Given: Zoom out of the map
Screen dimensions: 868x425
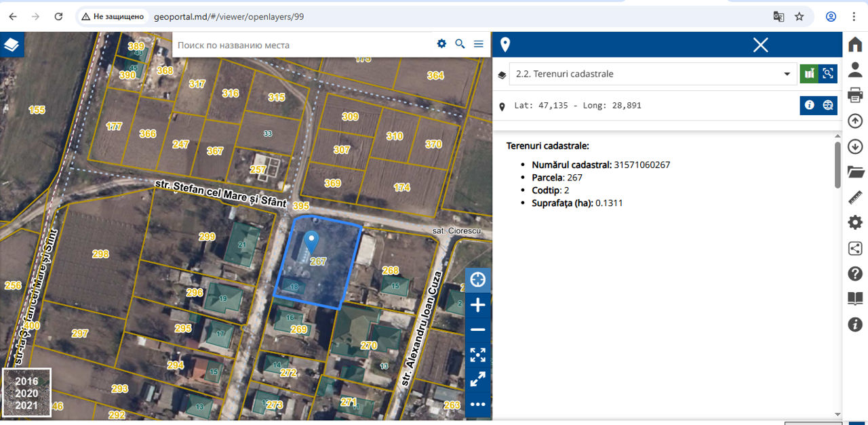Looking at the screenshot, I should pos(478,330).
